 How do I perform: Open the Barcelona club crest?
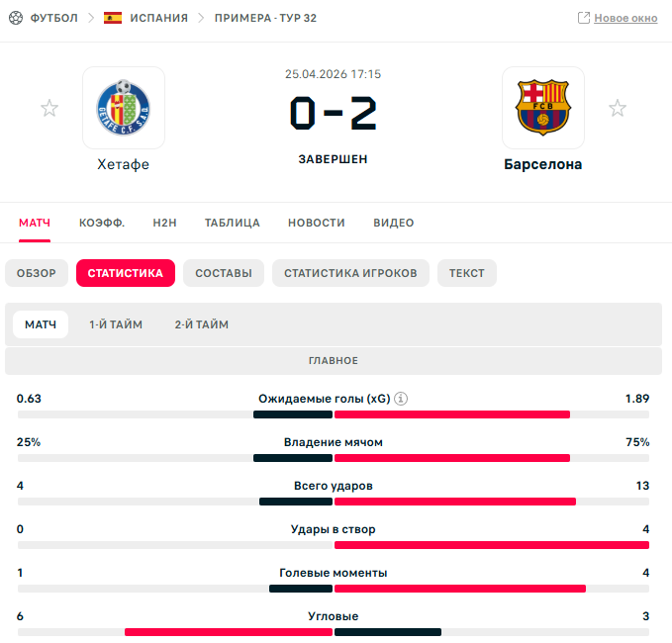pyautogui.click(x=543, y=108)
